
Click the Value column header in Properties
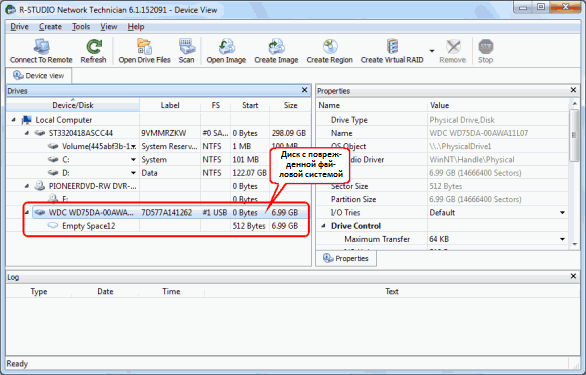498,105
